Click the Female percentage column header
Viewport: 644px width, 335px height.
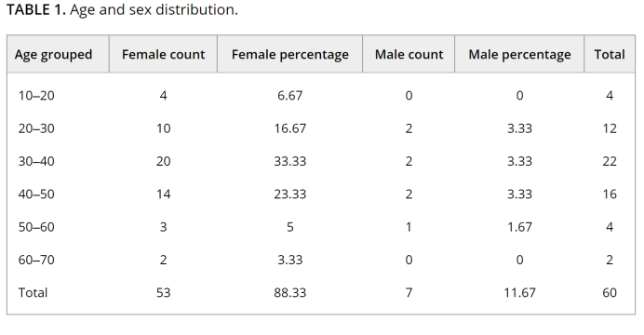[290, 55]
